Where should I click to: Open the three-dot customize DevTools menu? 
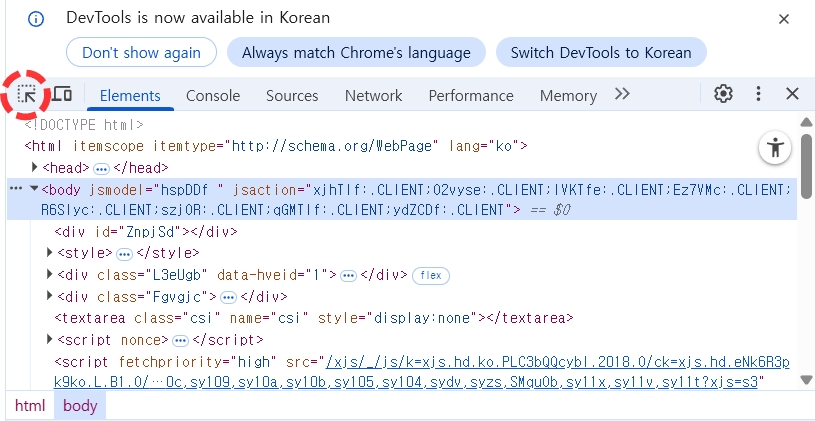[x=758, y=94]
